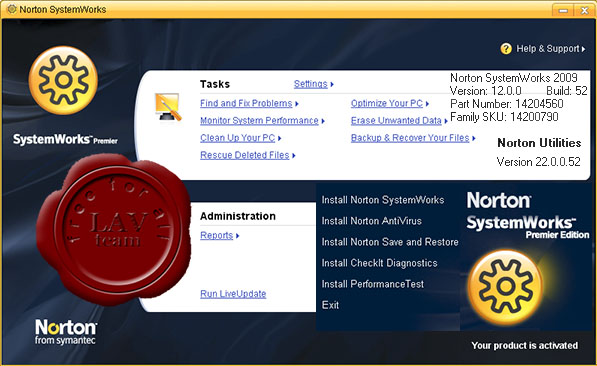This screenshot has height=366, width=597.
Task: Click the Norton from symantec logo
Action: tap(65, 332)
